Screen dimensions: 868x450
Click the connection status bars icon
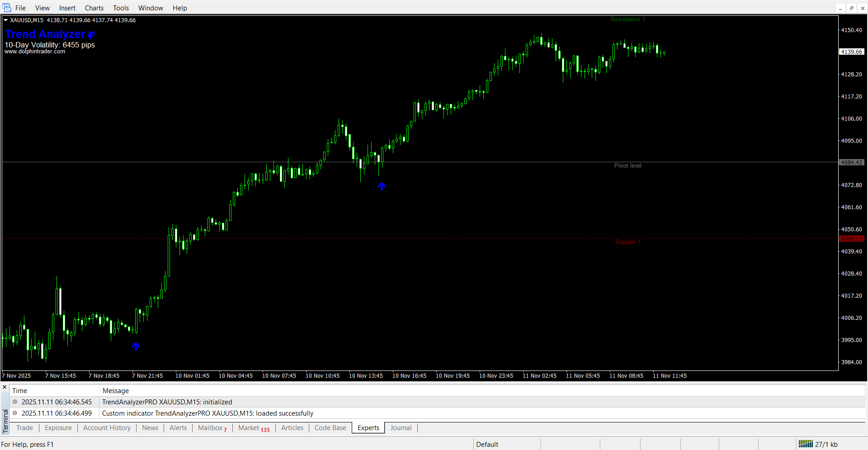(806, 444)
